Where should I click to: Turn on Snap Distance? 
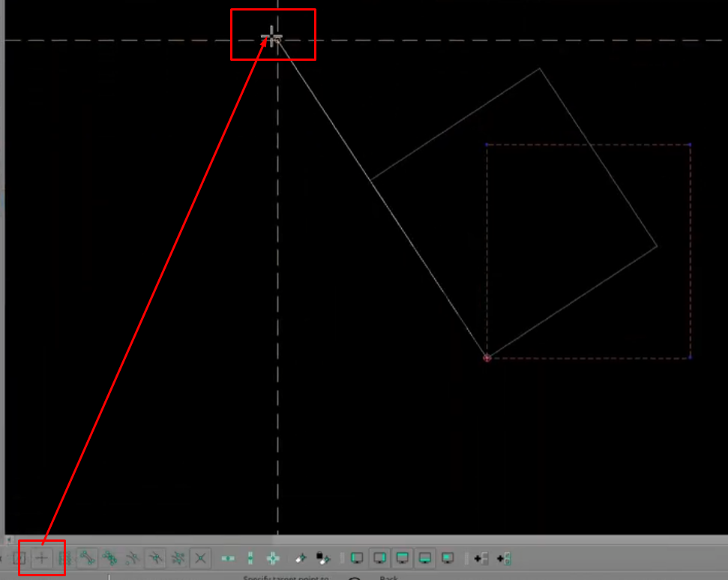[x=178, y=558]
